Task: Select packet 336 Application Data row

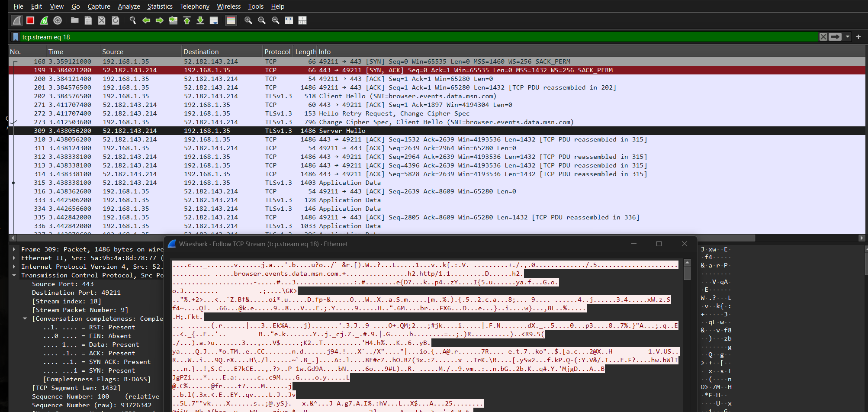Action: pos(437,226)
